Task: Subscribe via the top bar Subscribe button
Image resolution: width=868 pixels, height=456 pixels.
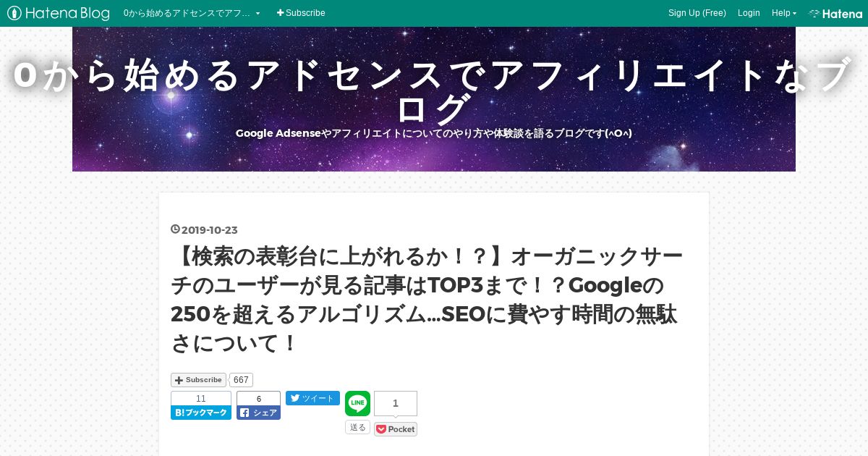Action: coord(301,13)
